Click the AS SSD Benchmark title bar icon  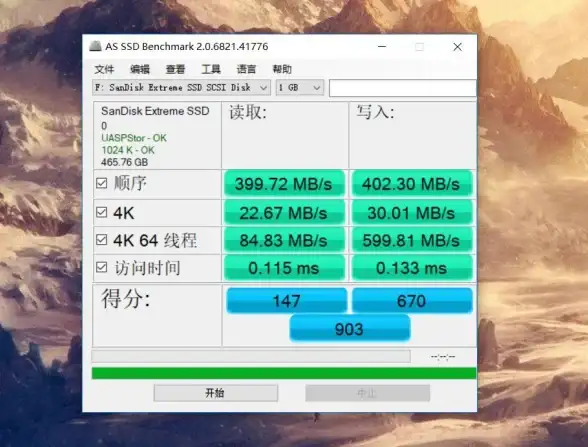(95, 46)
